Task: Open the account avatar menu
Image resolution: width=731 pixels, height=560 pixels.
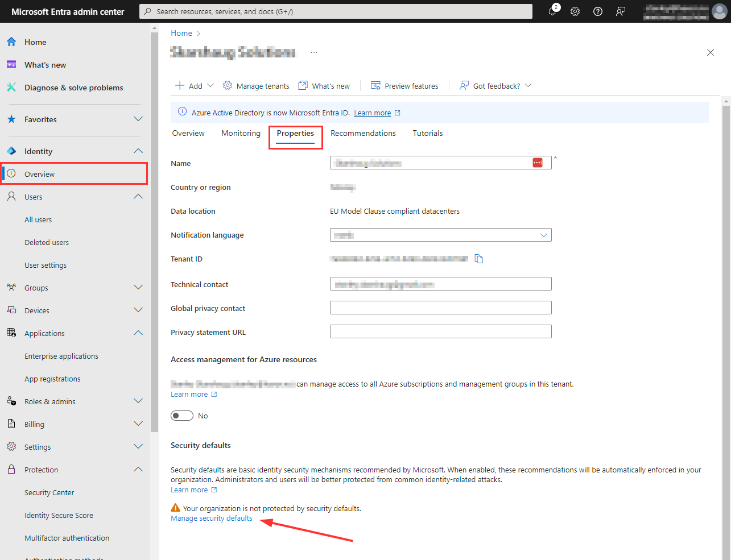Action: [x=720, y=11]
